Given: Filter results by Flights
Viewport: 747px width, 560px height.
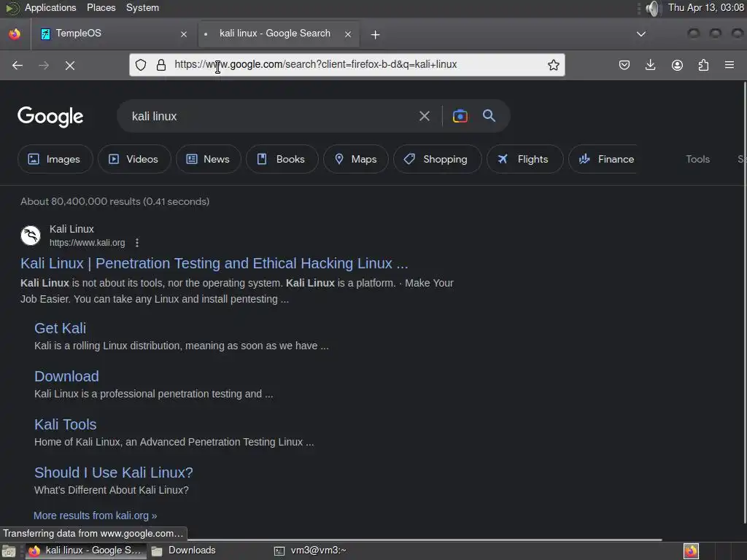Looking at the screenshot, I should (x=525, y=159).
